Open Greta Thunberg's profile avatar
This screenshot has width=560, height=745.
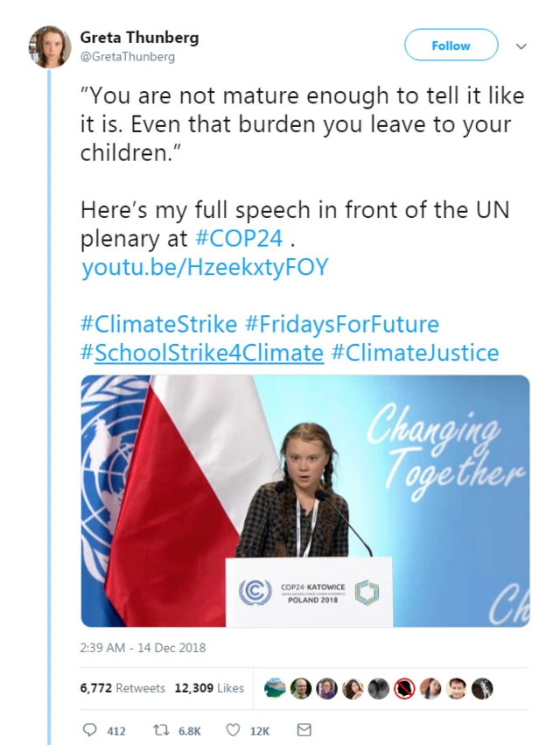click(x=51, y=46)
